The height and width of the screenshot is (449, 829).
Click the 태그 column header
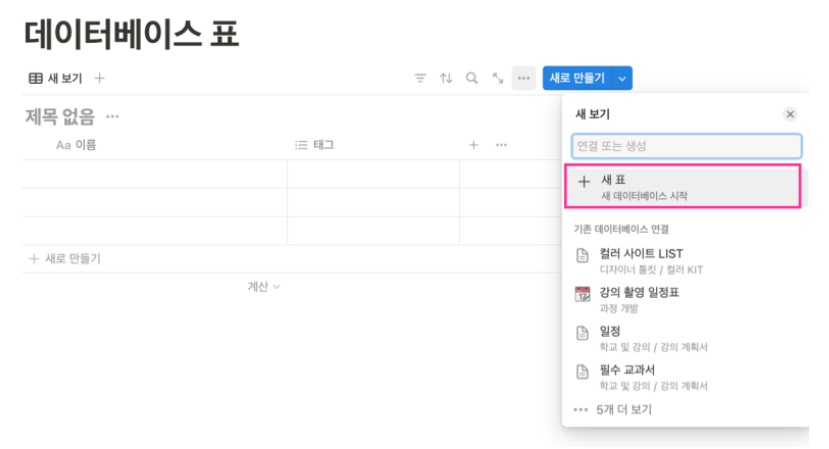[x=315, y=145]
